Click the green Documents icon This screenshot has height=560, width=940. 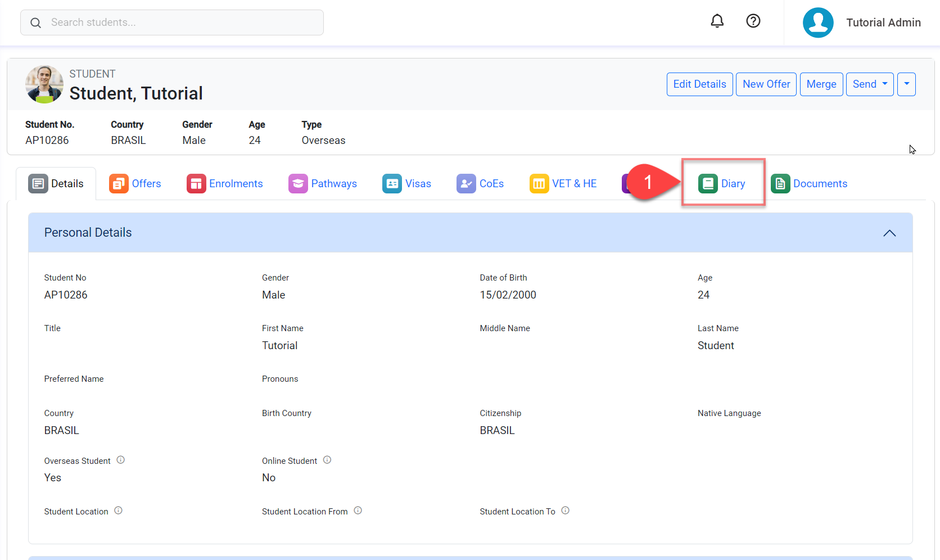coord(780,184)
